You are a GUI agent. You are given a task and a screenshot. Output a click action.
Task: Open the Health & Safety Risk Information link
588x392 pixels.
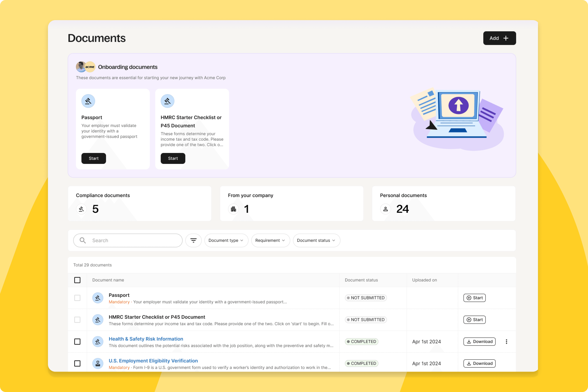pos(146,339)
